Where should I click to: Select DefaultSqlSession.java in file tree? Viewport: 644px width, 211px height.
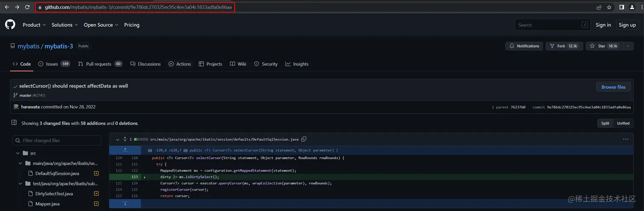(57, 173)
